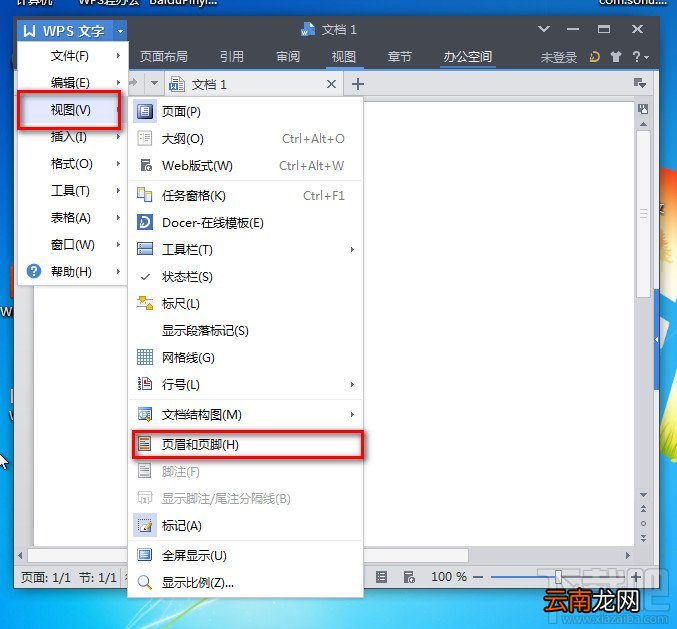Viewport: 677px width, 629px height.
Task: Click the skin shirt icon in title bar
Action: [616, 57]
